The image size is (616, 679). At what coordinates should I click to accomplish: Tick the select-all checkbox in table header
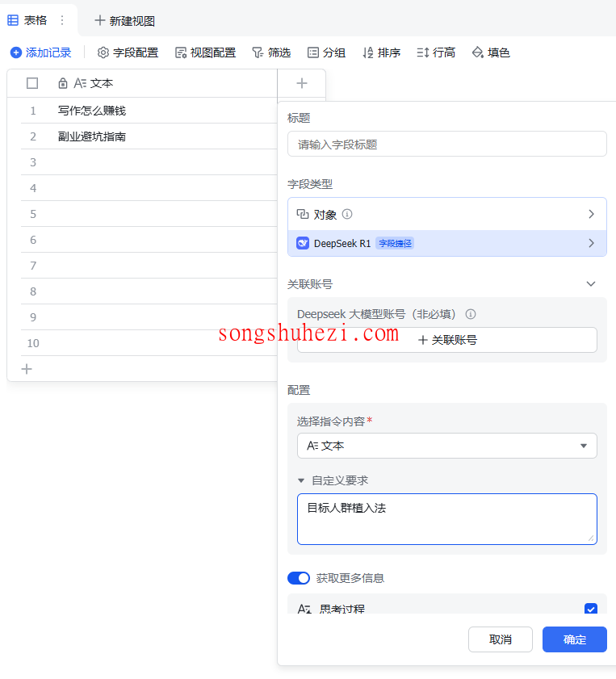32,83
